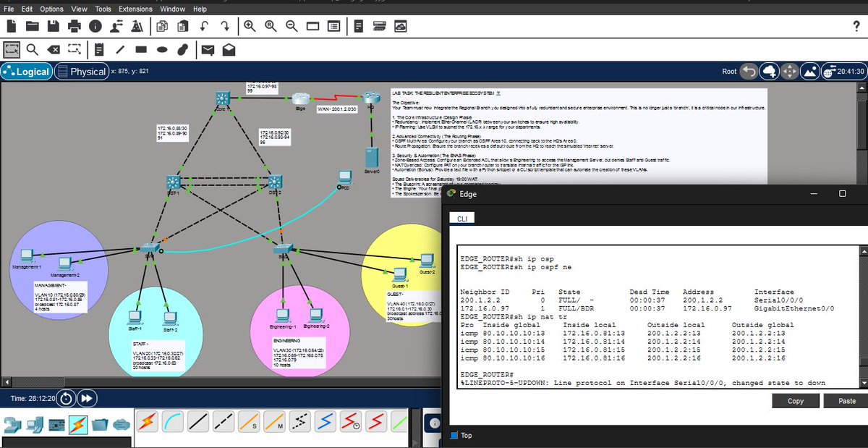
Task: Add a Simple PDU envelope
Action: point(208,49)
